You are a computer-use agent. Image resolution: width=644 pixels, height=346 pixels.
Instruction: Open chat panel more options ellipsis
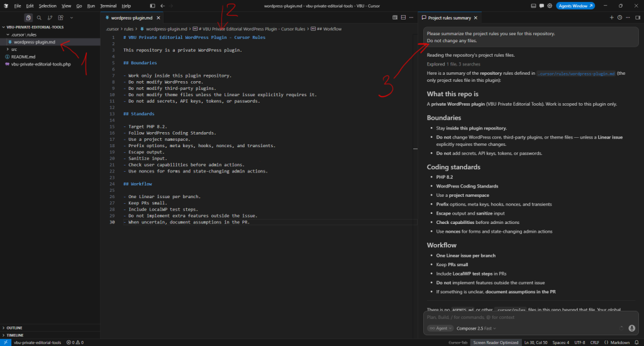tap(628, 18)
